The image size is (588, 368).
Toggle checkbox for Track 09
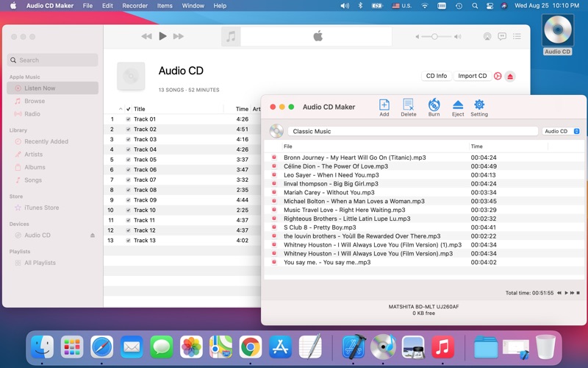pos(128,200)
